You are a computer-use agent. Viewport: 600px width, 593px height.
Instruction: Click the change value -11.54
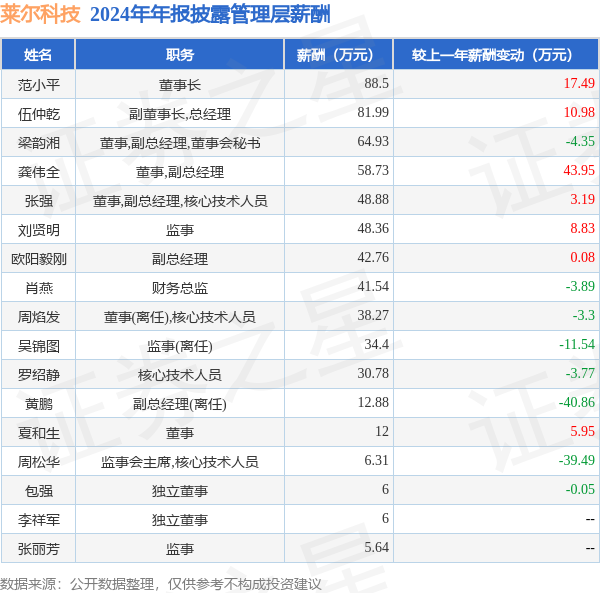click(x=577, y=344)
